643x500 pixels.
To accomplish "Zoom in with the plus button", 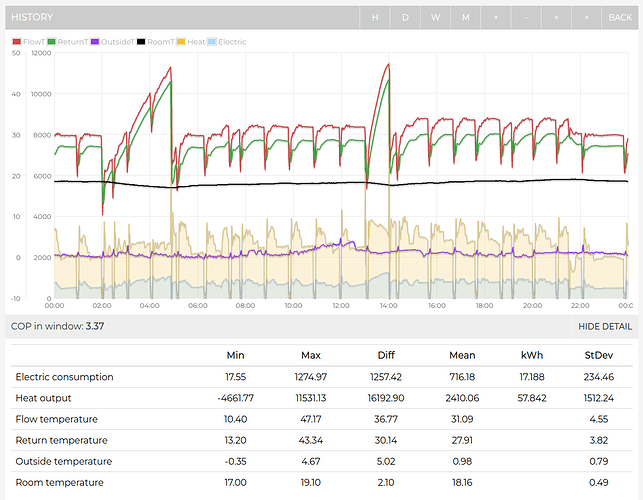I will pos(496,17).
